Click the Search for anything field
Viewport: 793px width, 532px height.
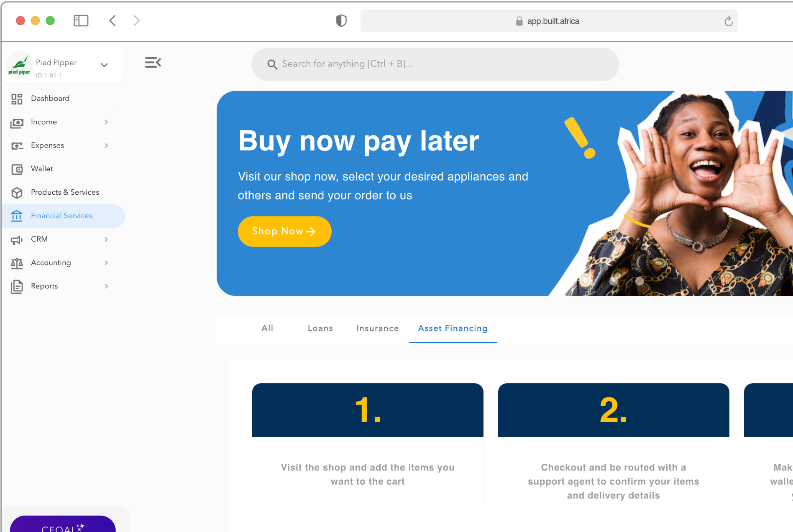tap(435, 64)
